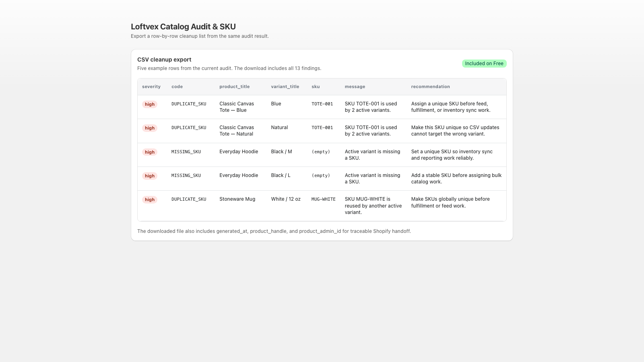Image resolution: width=644 pixels, height=362 pixels.
Task: Click the high badge in Black / L row
Action: (150, 176)
